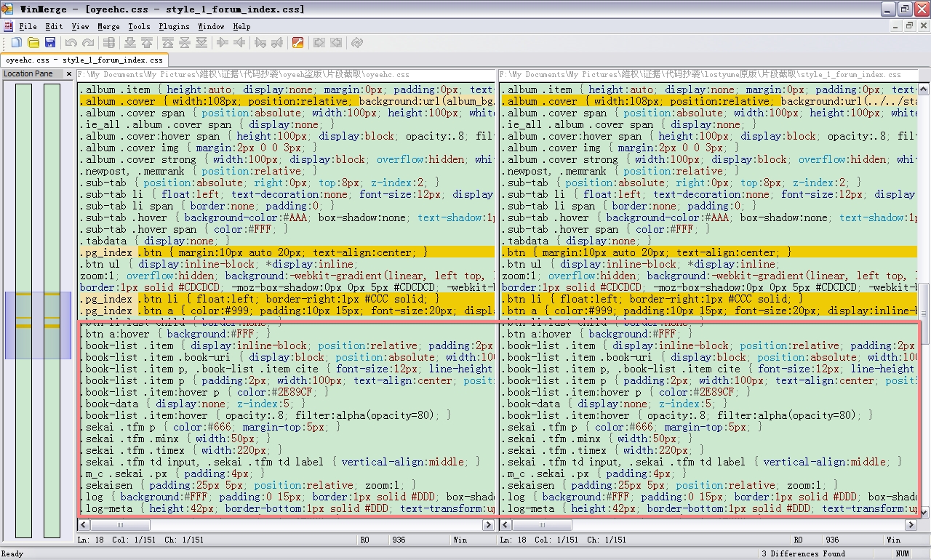Open the Tools menu

(x=139, y=26)
